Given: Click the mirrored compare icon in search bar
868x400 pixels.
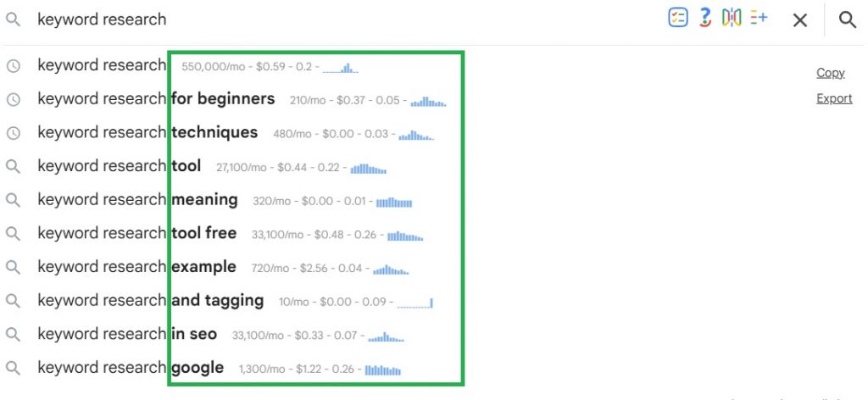Looking at the screenshot, I should 732,19.
